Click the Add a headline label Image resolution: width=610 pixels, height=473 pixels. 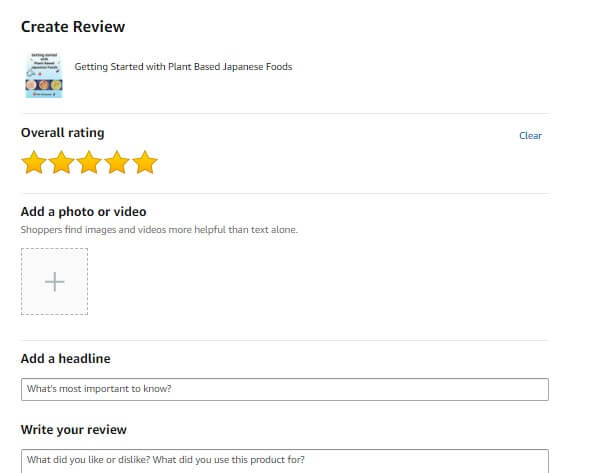click(66, 358)
